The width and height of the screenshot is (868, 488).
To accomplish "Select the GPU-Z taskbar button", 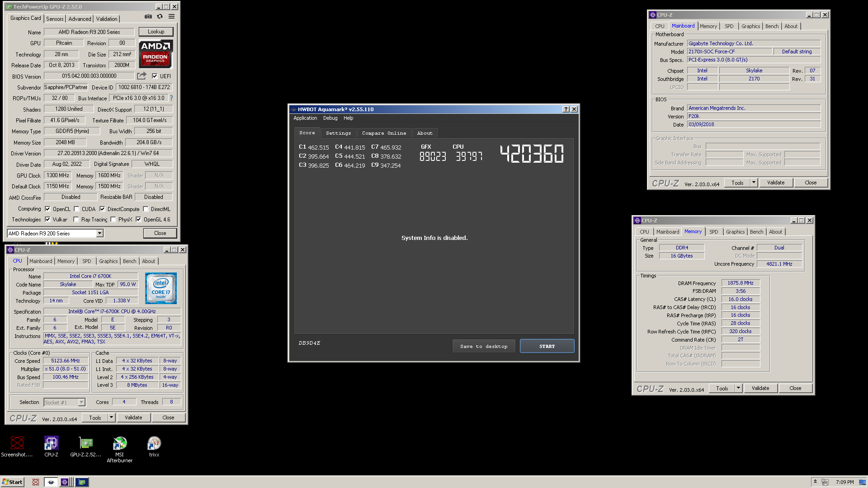I will (x=82, y=482).
